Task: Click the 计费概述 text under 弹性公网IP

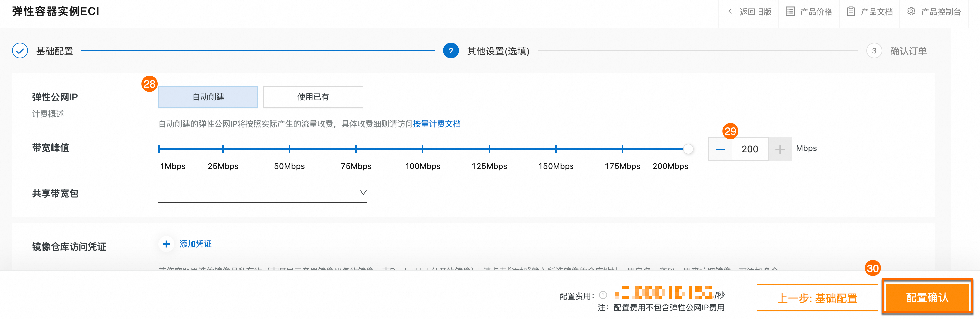Action: [48, 114]
